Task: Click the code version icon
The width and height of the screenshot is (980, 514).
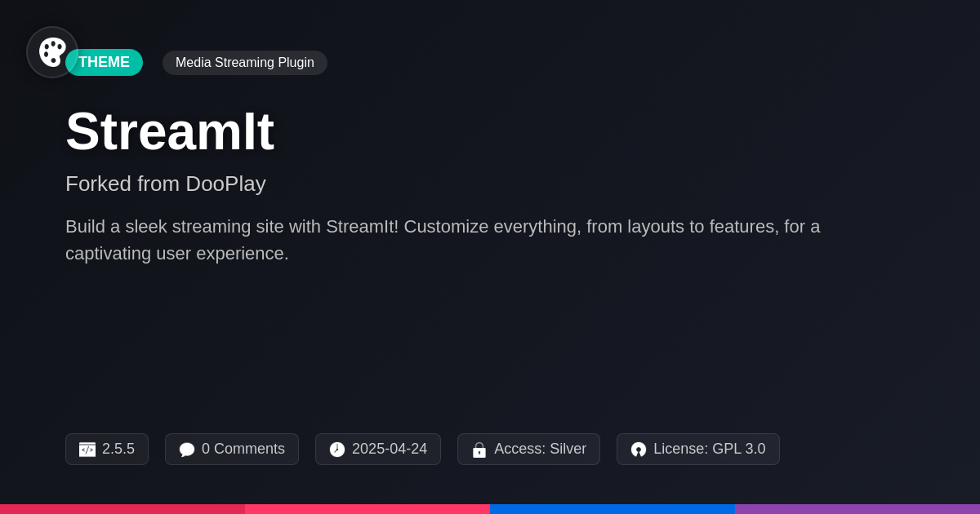Action: (x=87, y=450)
